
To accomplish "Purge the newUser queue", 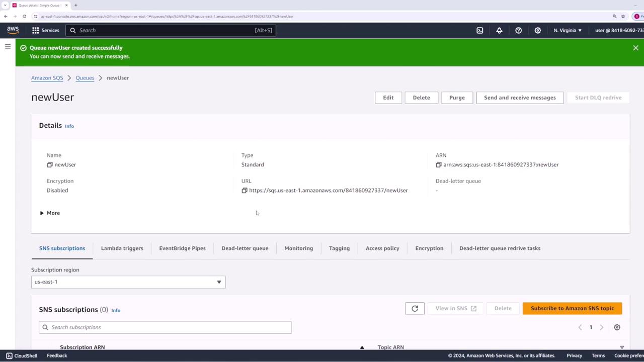I will click(x=457, y=98).
